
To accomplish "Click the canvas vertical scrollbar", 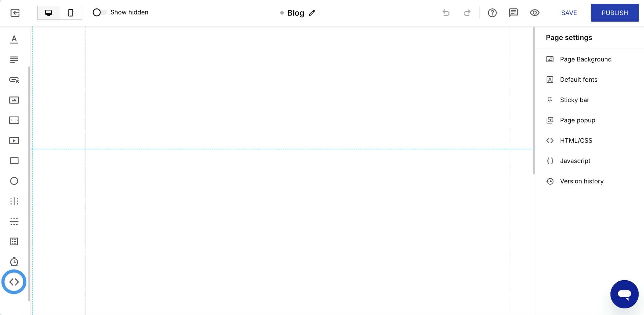I will pos(534,101).
